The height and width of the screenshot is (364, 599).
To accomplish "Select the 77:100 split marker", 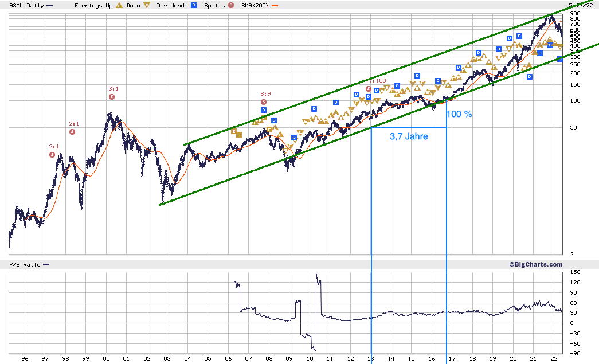I will 368,89.
